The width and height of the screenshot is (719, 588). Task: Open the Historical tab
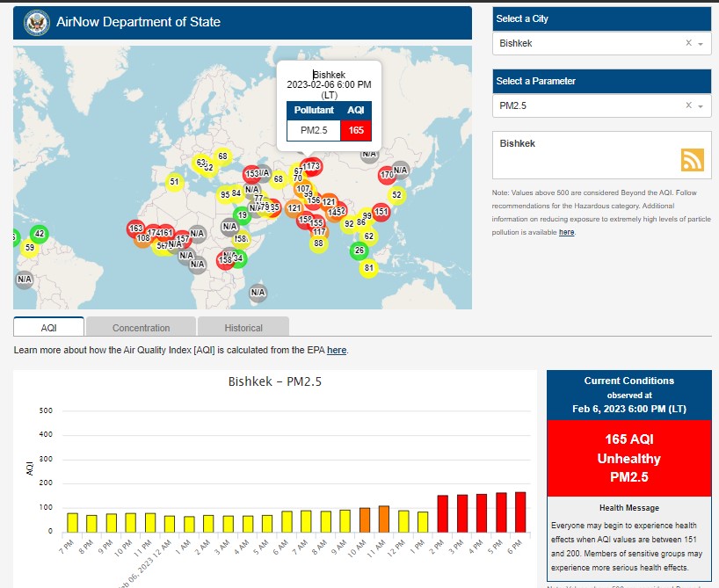coord(243,328)
